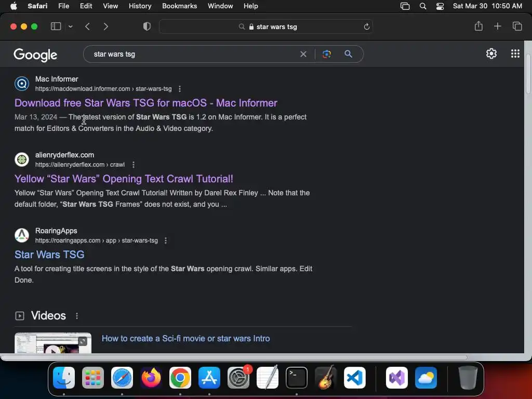
Task: Click the Videos section icon
Action: point(20,316)
